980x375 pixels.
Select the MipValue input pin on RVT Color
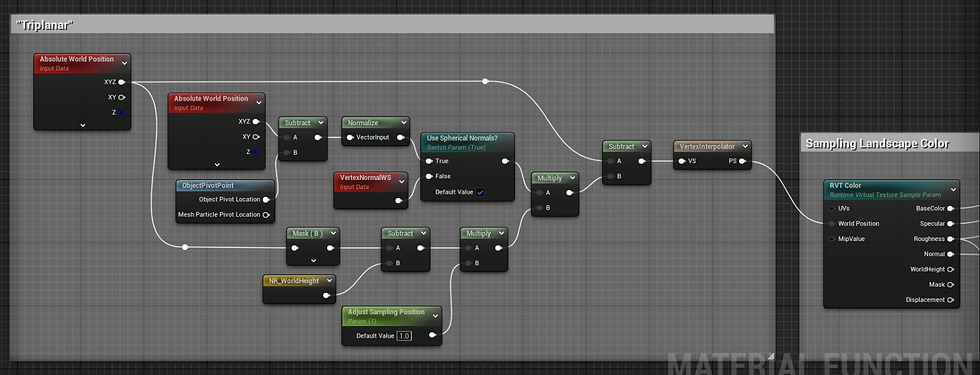coord(832,239)
